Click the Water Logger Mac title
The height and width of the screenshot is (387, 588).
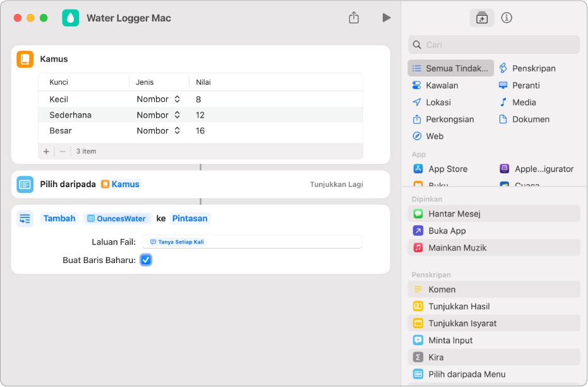[129, 18]
